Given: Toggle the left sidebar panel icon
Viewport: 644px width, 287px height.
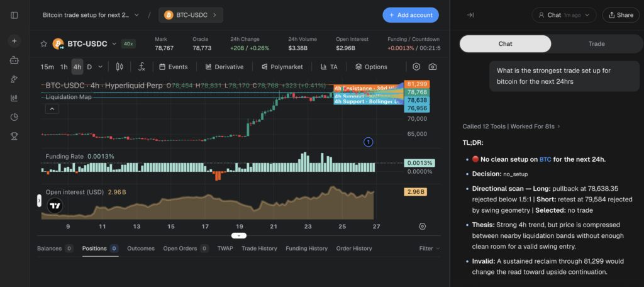Looking at the screenshot, I should (14, 15).
